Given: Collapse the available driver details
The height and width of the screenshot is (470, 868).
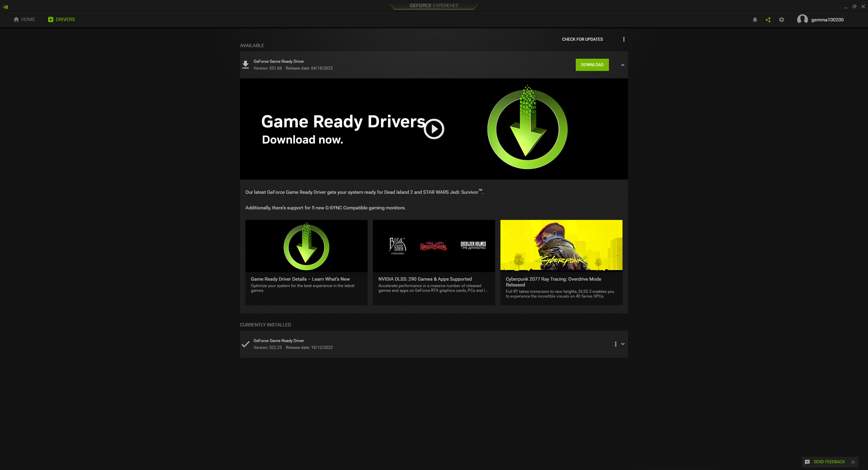Looking at the screenshot, I should [623, 65].
